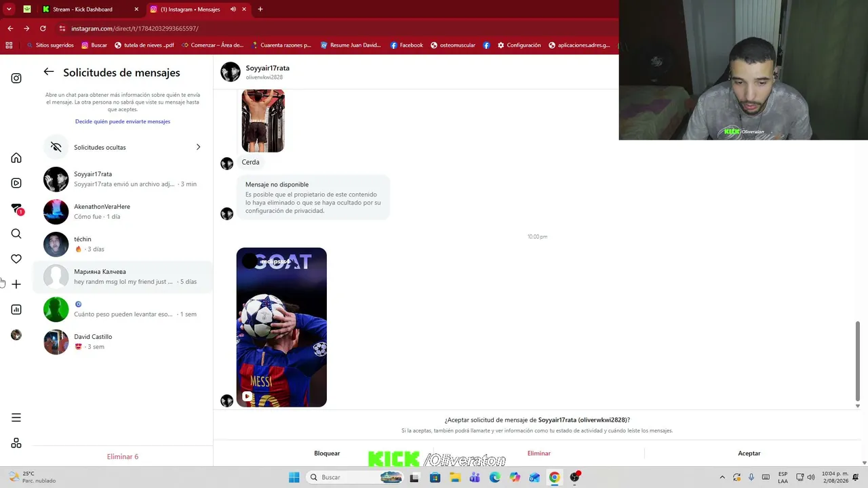The width and height of the screenshot is (868, 488).
Task: Reload the Instagram page
Action: click(43, 28)
